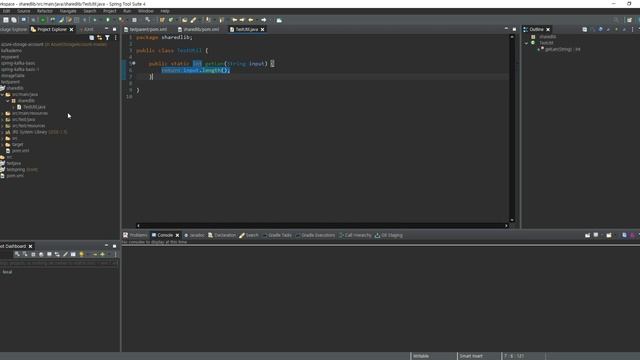Image resolution: width=640 pixels, height=360 pixels.
Task: Expand the src/main/resources folder
Action: (3, 113)
